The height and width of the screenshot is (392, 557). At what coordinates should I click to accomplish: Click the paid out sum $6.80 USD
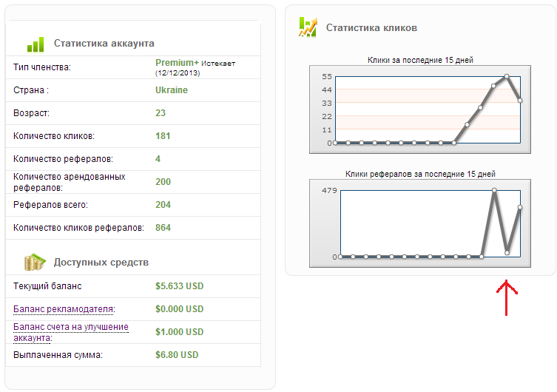[177, 355]
